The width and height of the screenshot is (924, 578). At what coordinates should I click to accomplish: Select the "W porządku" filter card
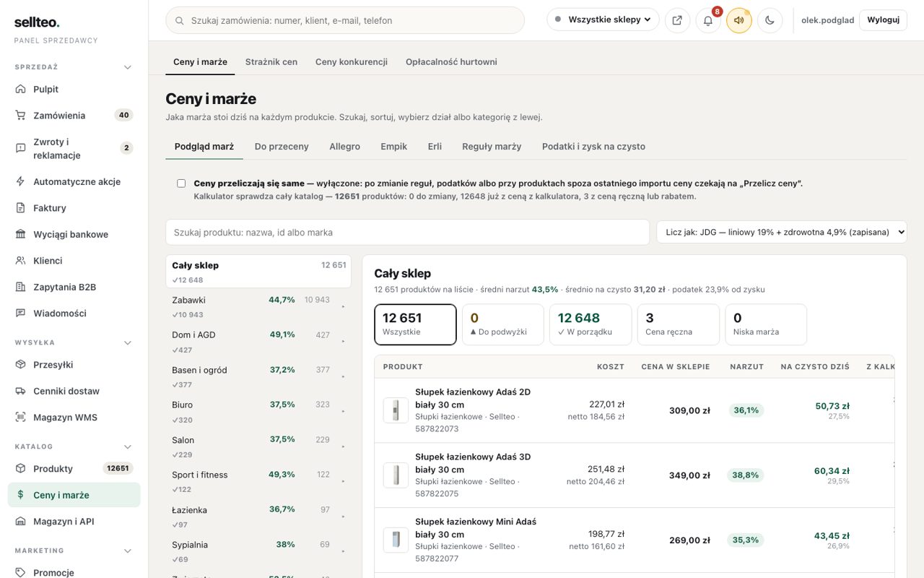tap(590, 324)
